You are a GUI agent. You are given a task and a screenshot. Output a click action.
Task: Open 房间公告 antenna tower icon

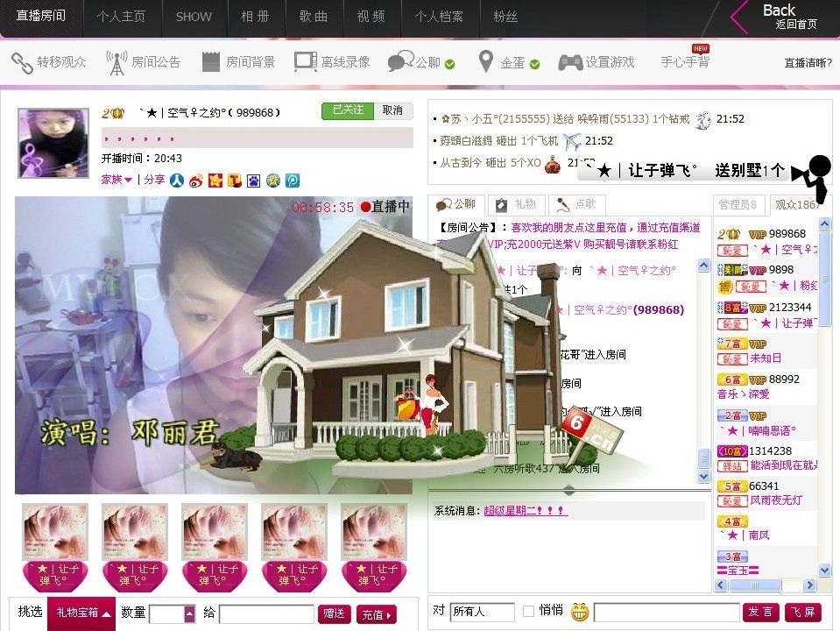(x=116, y=63)
